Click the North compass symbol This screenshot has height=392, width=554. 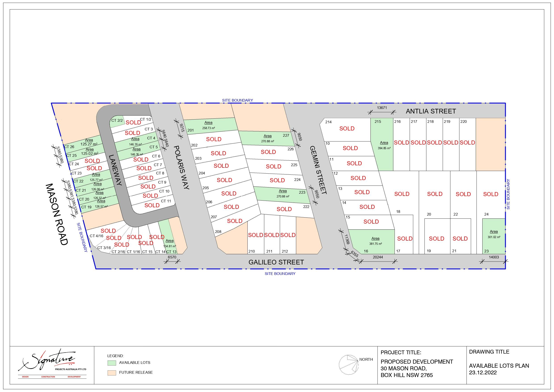(348, 365)
